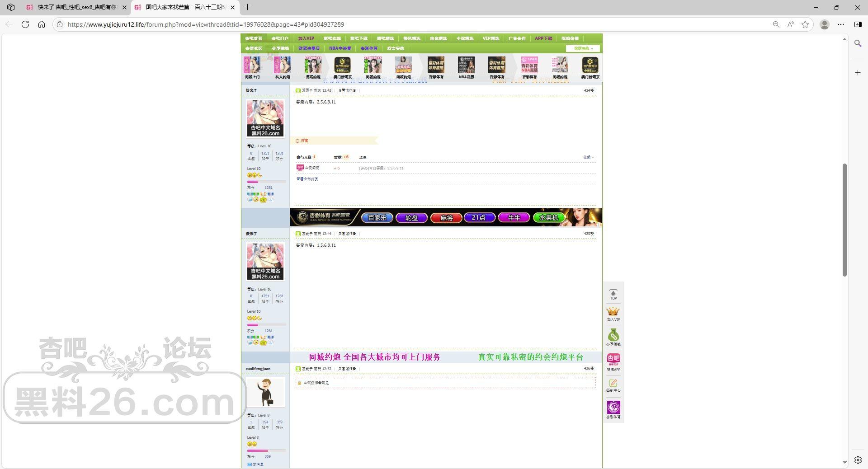Open 分享赚钱 in second navigation row
This screenshot has height=469, width=868.
280,48
